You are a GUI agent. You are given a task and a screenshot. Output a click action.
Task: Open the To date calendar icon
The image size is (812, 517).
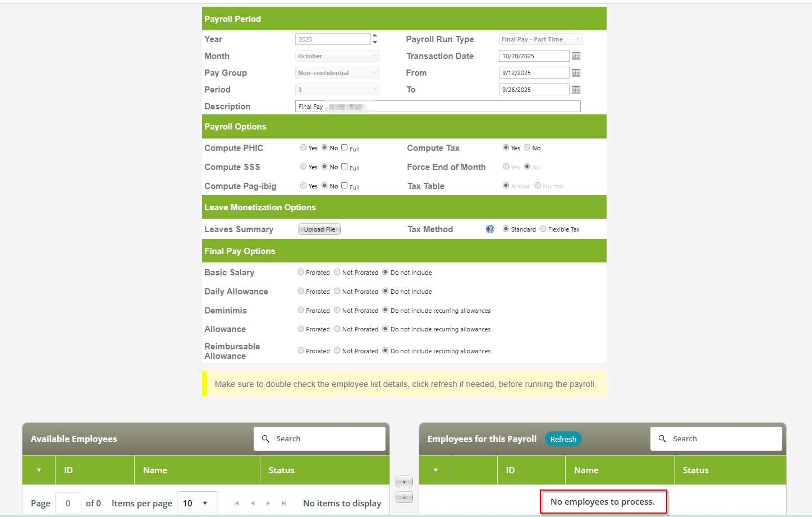pos(576,90)
